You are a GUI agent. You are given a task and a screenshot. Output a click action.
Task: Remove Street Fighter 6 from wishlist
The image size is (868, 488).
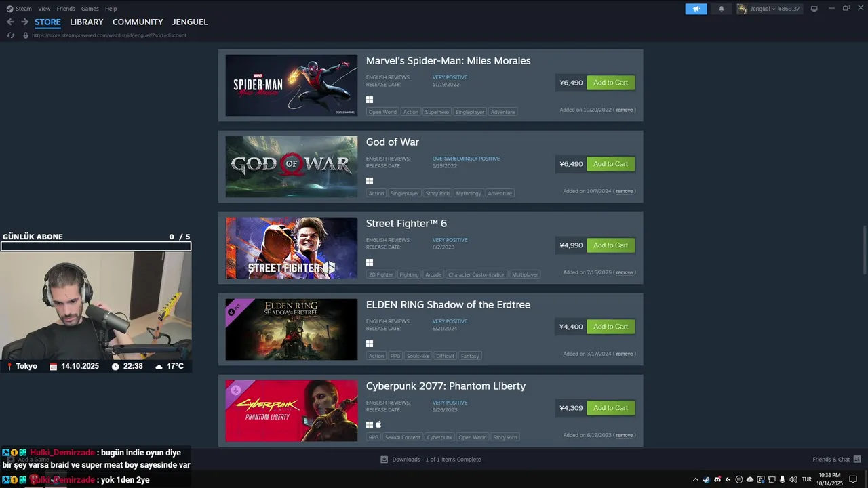click(625, 272)
